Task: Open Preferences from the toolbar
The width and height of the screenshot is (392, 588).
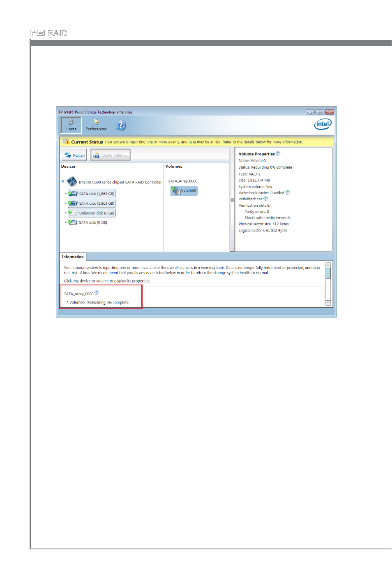Action: (96, 125)
